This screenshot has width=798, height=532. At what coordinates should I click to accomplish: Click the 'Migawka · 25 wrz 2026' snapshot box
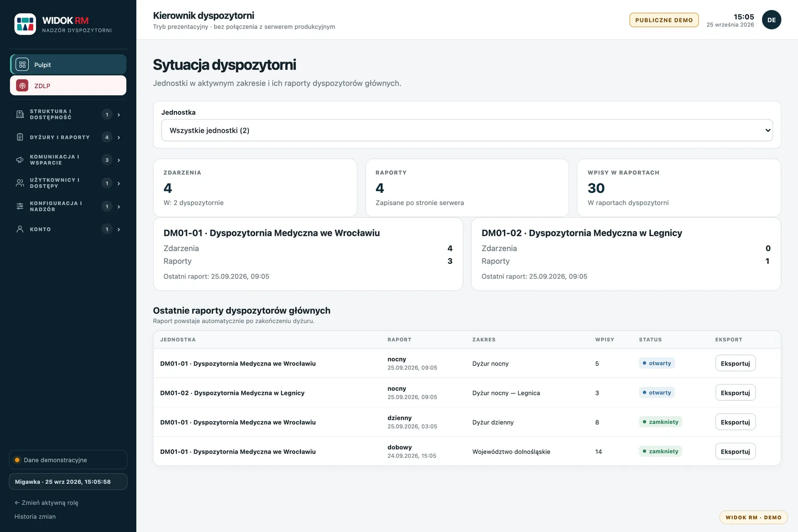(x=68, y=482)
